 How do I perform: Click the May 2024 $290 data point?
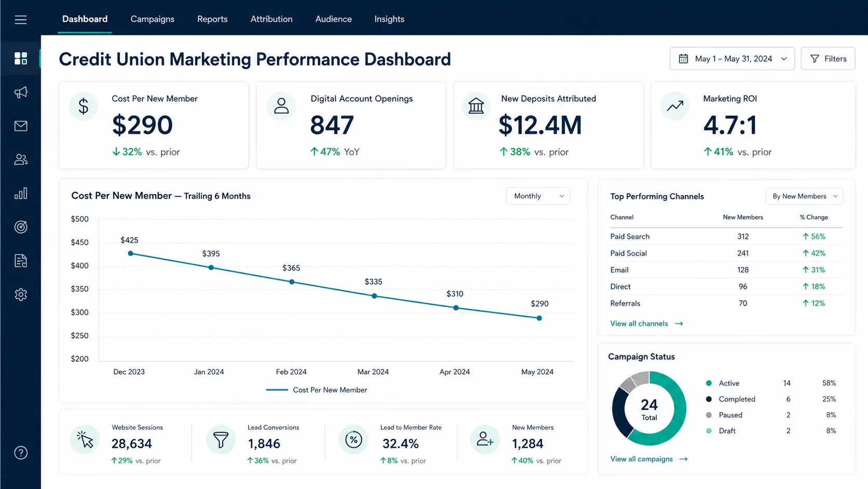pyautogui.click(x=539, y=318)
